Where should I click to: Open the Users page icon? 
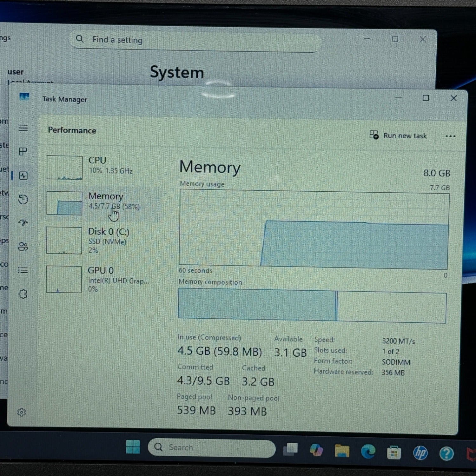23,247
